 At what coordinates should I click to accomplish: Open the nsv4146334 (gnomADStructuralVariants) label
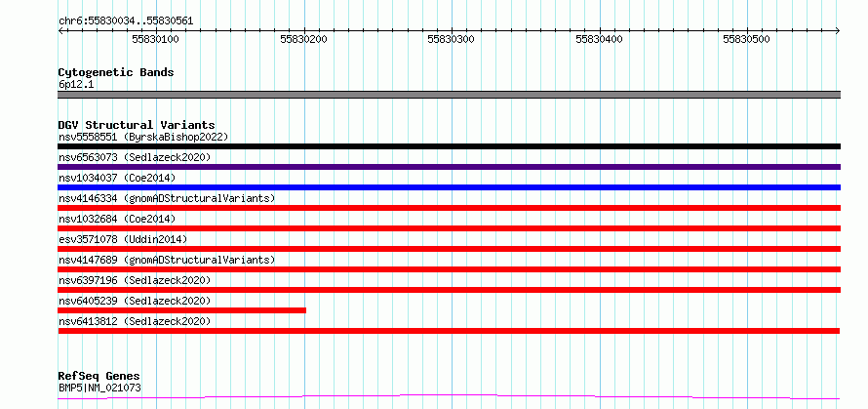(167, 198)
